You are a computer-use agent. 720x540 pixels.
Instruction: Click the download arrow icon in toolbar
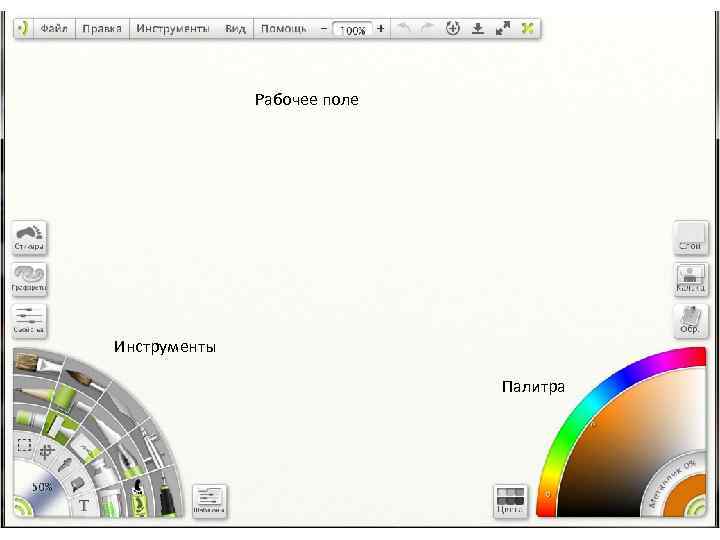click(478, 28)
